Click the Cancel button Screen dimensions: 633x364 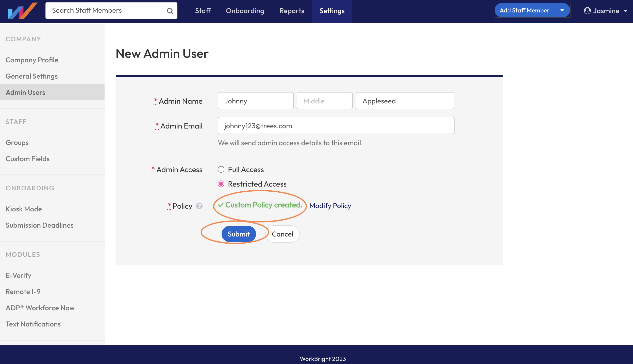282,234
